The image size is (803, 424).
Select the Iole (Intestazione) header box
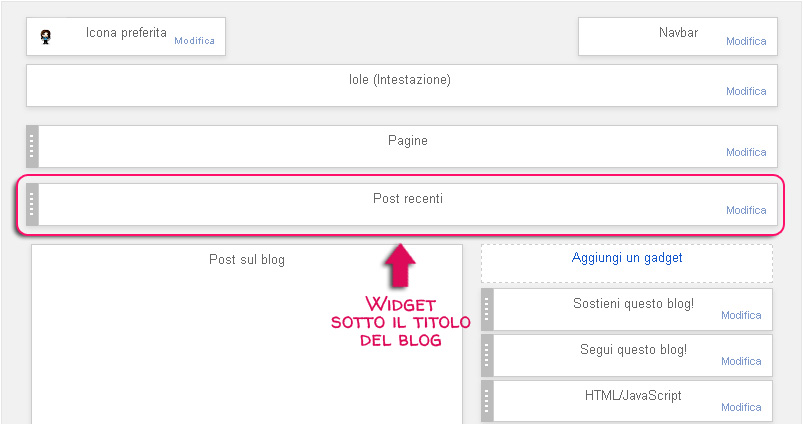coord(402,86)
